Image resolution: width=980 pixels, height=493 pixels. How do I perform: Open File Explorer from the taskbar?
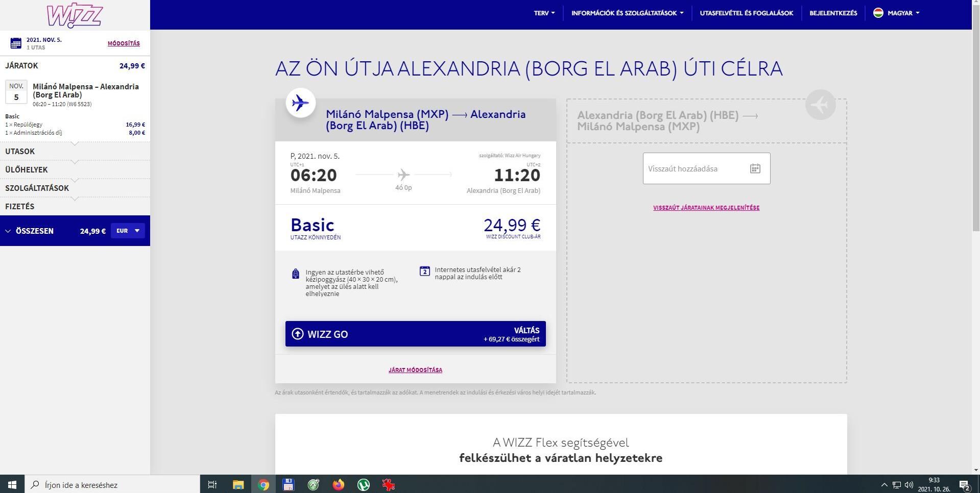pos(238,484)
